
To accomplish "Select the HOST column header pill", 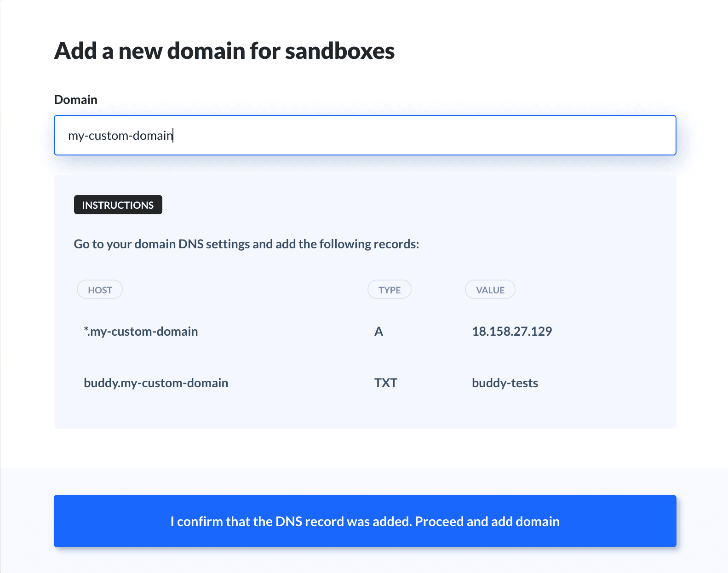I will [100, 290].
